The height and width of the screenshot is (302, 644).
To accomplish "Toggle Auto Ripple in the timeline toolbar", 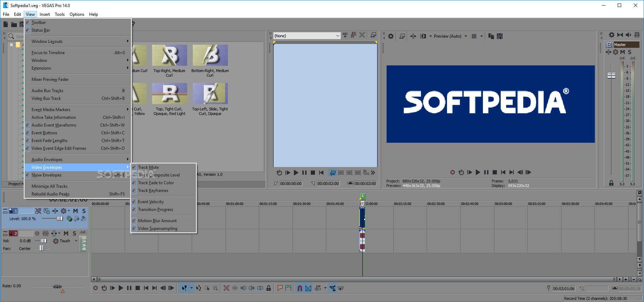I will click(318, 288).
